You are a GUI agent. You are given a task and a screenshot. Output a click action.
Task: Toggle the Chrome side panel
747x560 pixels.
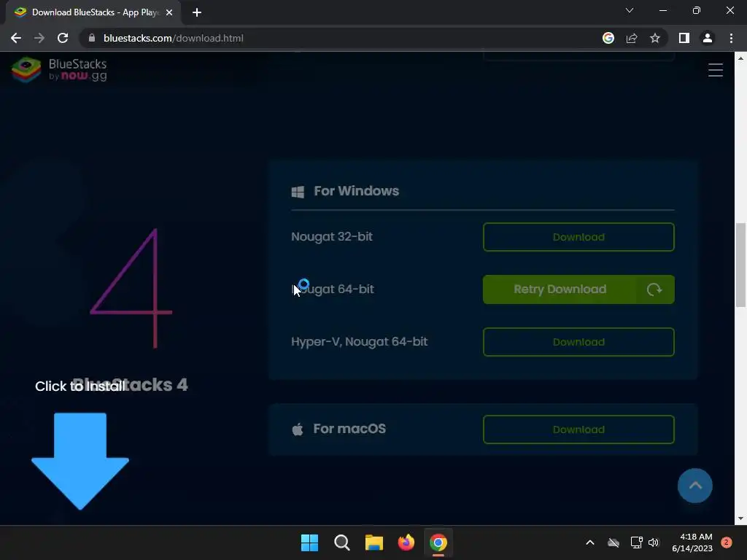pos(684,38)
